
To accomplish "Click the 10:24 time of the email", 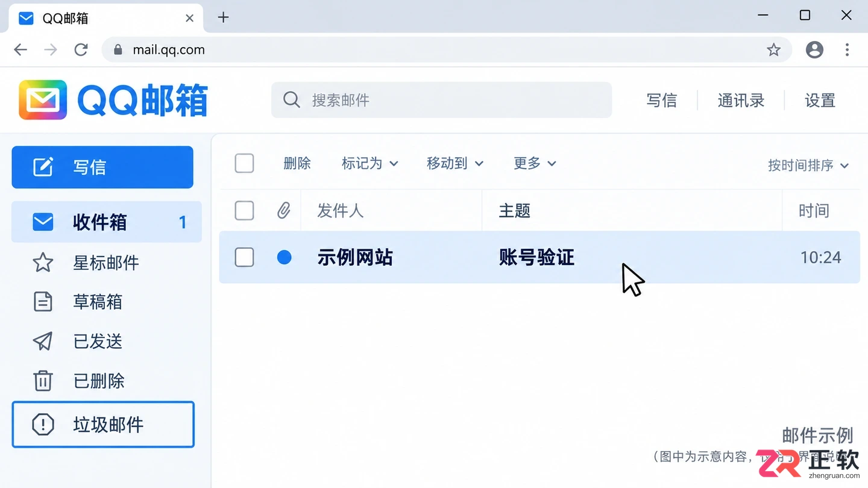I will [x=820, y=258].
